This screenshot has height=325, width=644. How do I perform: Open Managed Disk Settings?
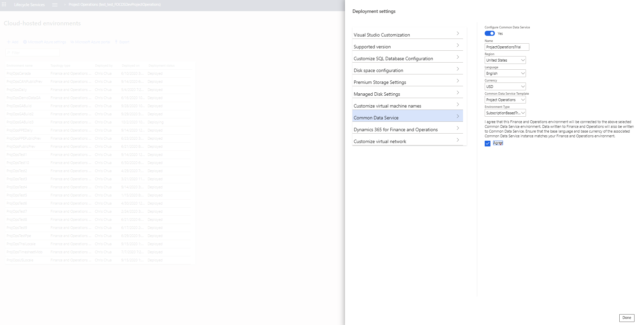[x=408, y=92]
